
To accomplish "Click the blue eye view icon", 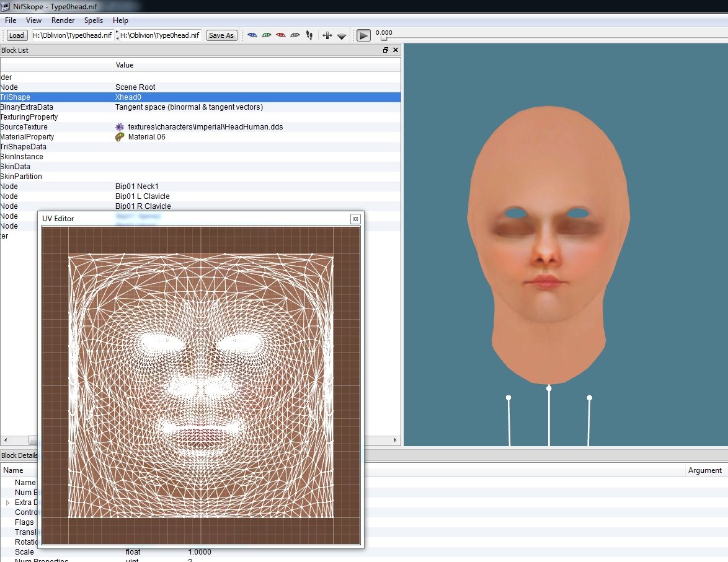I will [252, 35].
